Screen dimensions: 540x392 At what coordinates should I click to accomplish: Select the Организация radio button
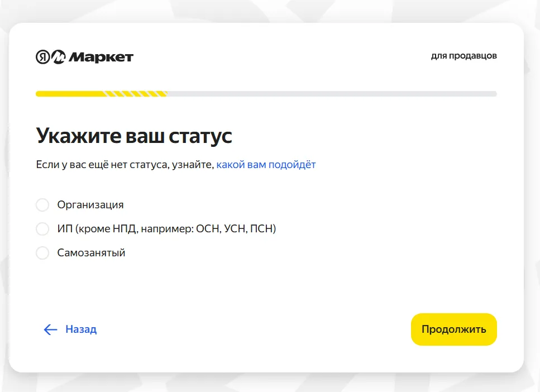coord(42,204)
